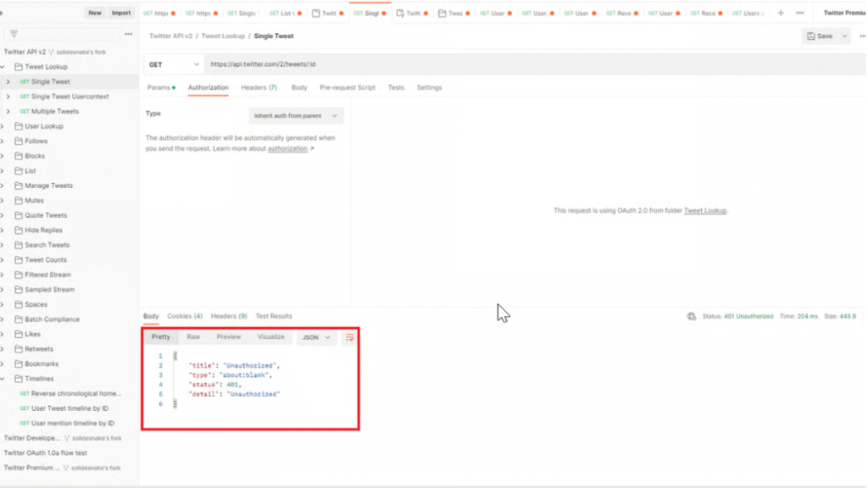Select the Authorization tab
868x488 pixels.
(x=209, y=87)
